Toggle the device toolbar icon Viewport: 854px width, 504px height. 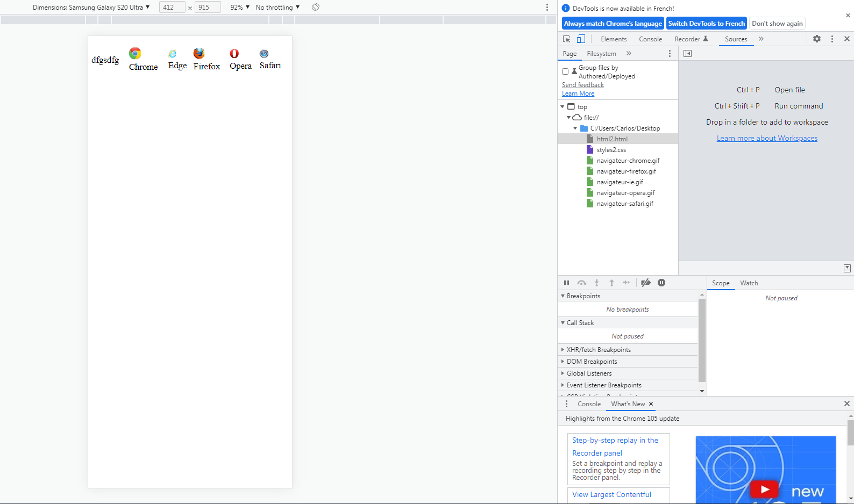point(581,39)
